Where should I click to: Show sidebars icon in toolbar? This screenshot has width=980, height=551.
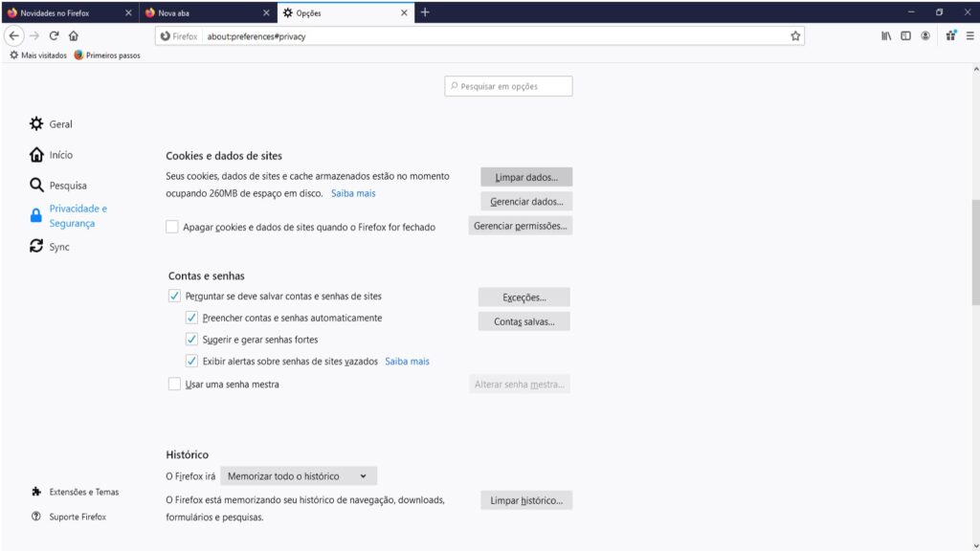point(905,36)
